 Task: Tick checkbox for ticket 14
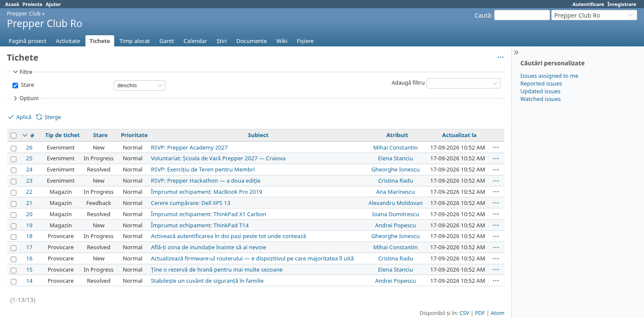[14, 282]
